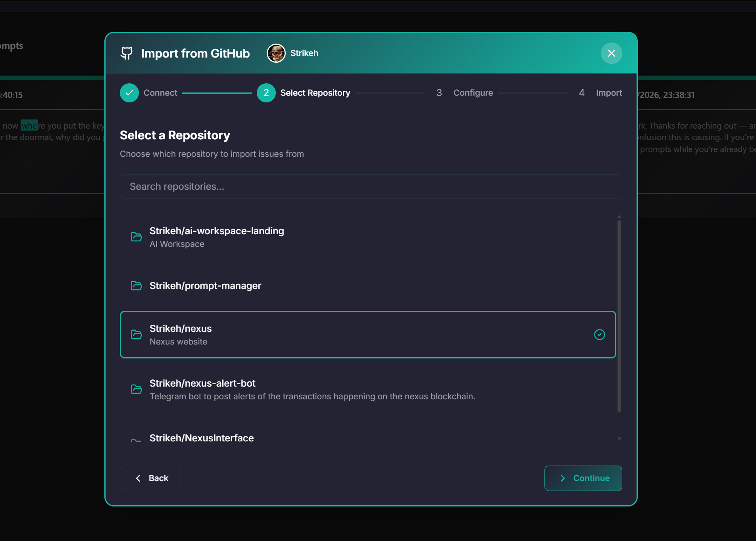Click the chevron inside the Continue button
This screenshot has height=541, width=756.
(x=562, y=478)
